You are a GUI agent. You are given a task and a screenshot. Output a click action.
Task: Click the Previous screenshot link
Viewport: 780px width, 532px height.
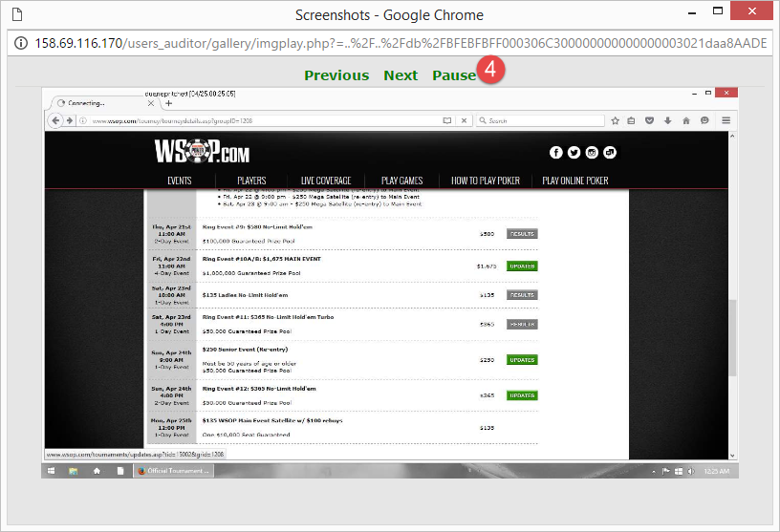coord(336,75)
